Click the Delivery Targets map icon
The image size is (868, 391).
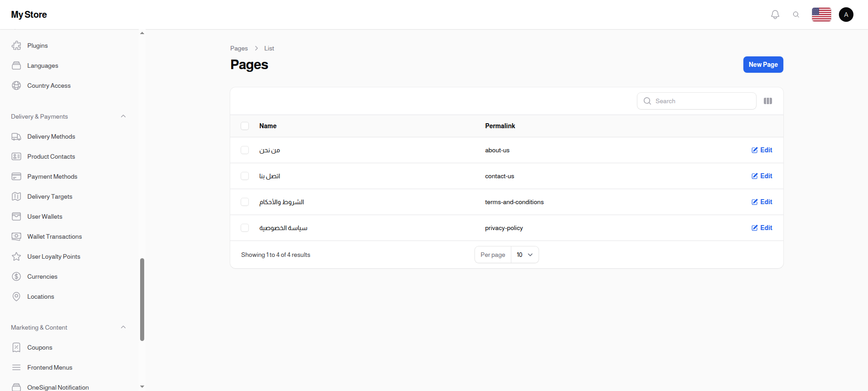tap(16, 196)
